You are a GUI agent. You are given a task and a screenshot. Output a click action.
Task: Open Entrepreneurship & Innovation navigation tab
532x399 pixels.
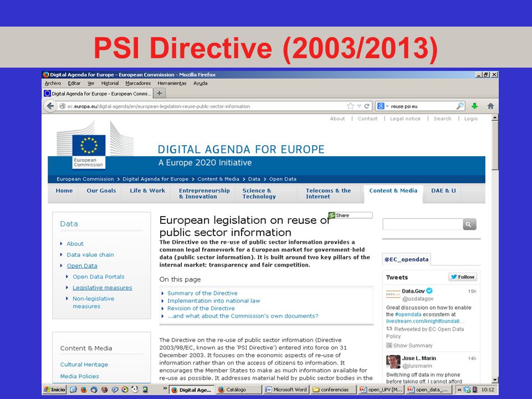click(x=204, y=193)
